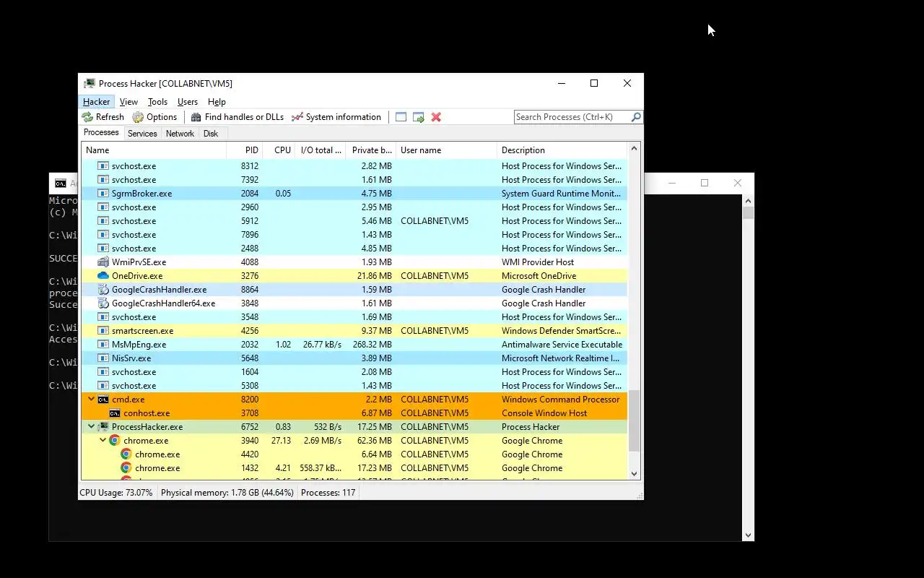
Task: Click the process list scrollbar thumb
Action: click(x=635, y=421)
